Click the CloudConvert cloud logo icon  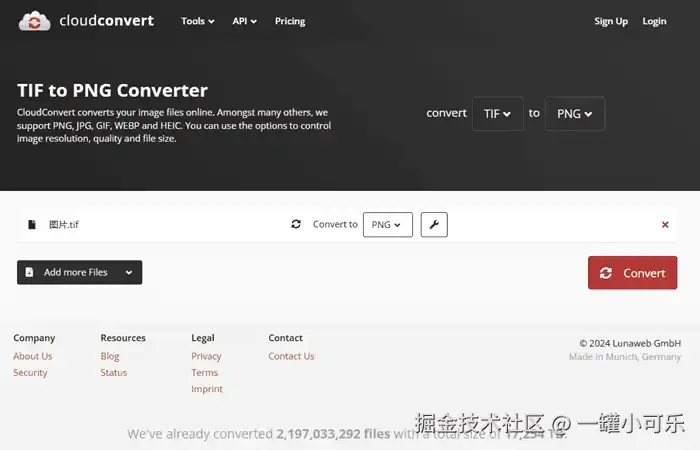point(34,21)
